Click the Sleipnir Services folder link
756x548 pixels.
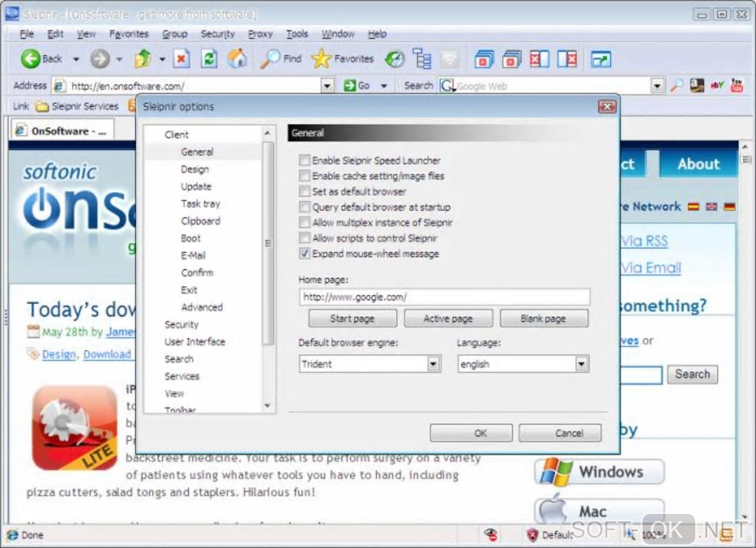(x=78, y=105)
